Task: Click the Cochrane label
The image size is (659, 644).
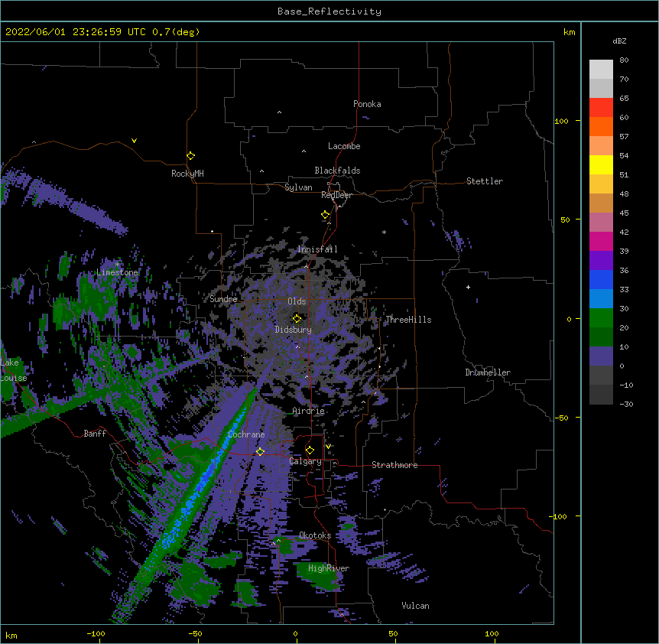Action: click(x=246, y=434)
